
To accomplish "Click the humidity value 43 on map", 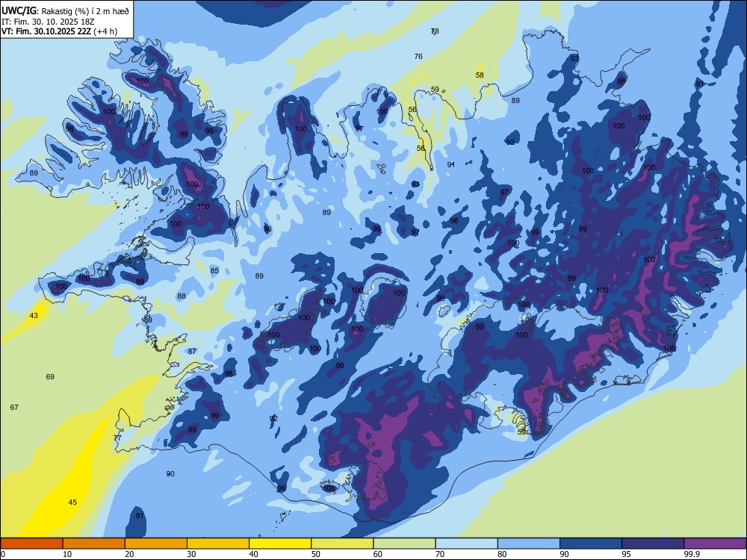I will point(34,315).
